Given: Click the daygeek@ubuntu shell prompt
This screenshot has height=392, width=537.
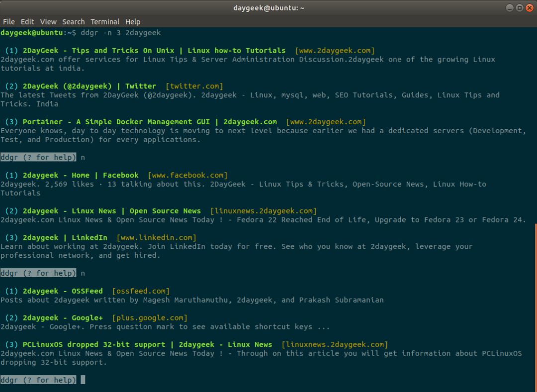Looking at the screenshot, I should [x=38, y=33].
